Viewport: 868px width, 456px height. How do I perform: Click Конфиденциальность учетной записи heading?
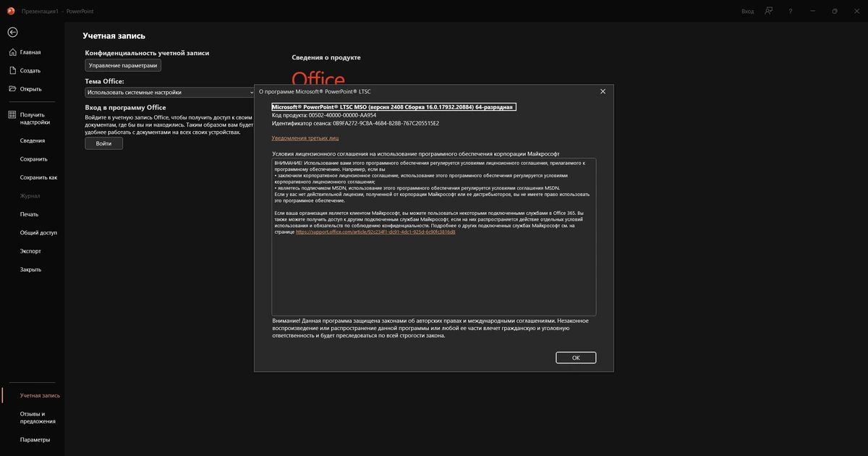(x=147, y=53)
